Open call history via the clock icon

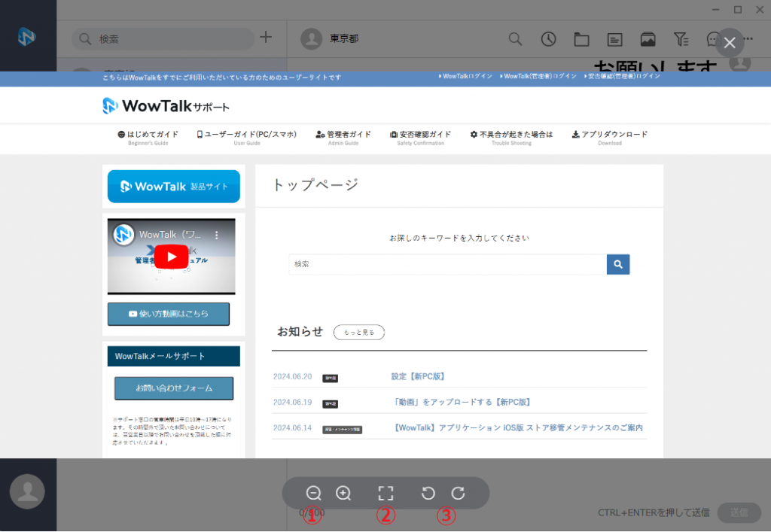(548, 39)
